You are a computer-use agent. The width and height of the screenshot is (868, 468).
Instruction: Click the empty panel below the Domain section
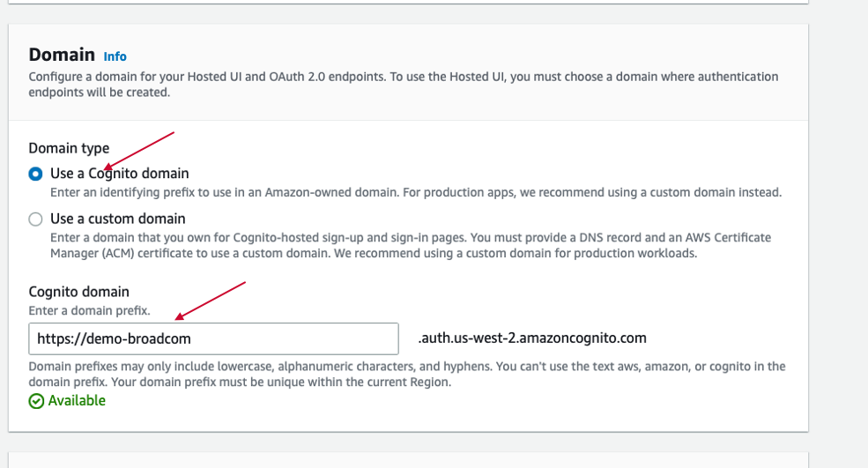pyautogui.click(x=408, y=460)
